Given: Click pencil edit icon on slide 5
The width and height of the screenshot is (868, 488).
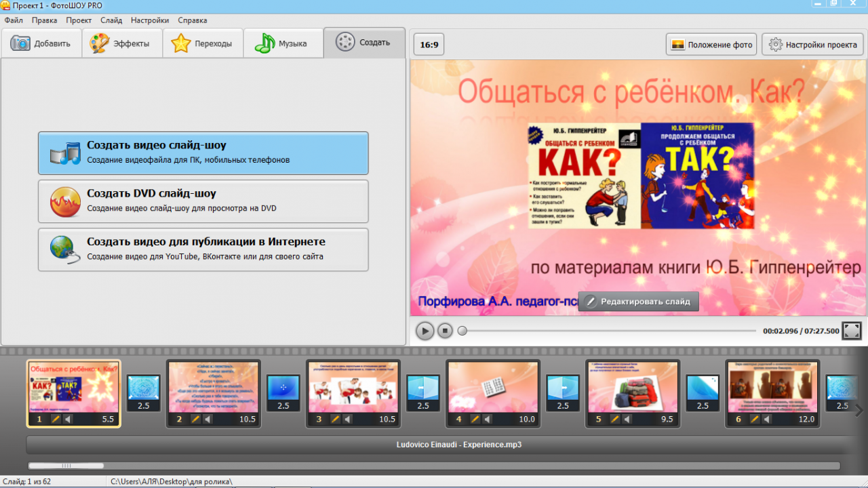Looking at the screenshot, I should coord(614,420).
